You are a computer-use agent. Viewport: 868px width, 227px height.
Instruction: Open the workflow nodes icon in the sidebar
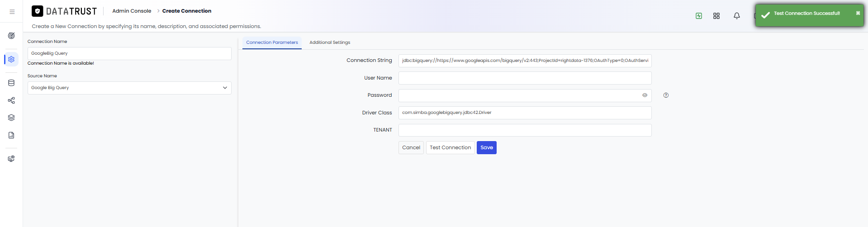click(x=11, y=100)
